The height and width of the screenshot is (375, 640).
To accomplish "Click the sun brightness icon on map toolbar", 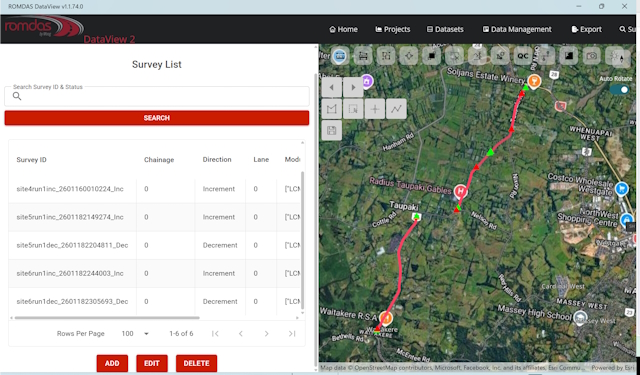I will 614,56.
